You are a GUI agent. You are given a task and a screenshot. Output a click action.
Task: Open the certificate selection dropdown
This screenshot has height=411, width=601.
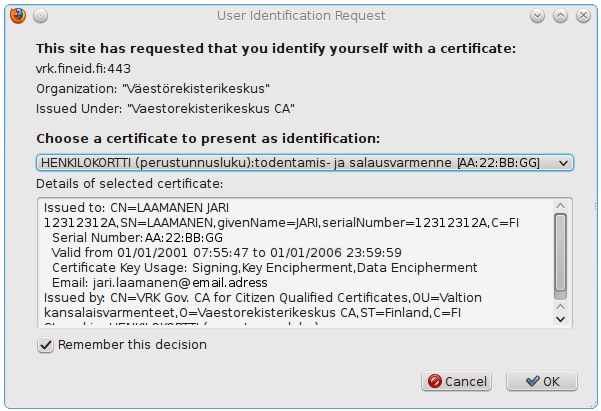tap(305, 163)
